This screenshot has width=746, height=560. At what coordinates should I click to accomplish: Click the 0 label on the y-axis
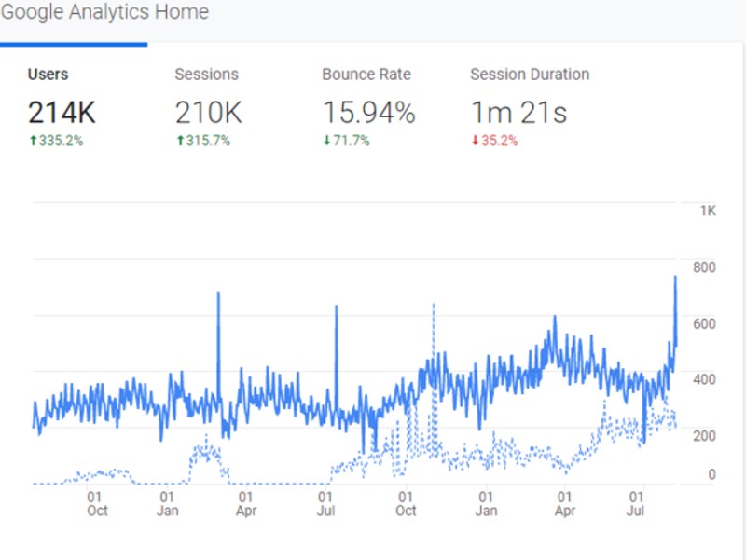point(711,474)
